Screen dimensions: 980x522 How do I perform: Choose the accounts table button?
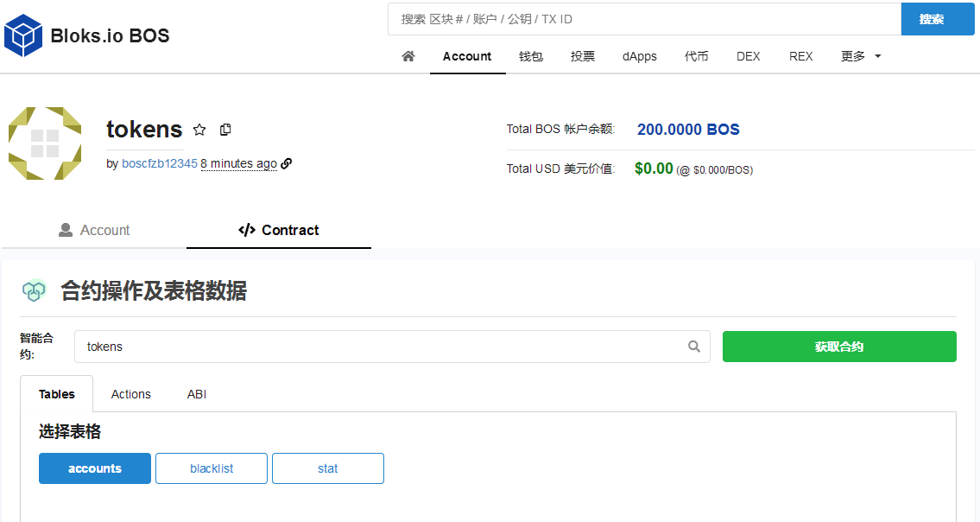95,468
